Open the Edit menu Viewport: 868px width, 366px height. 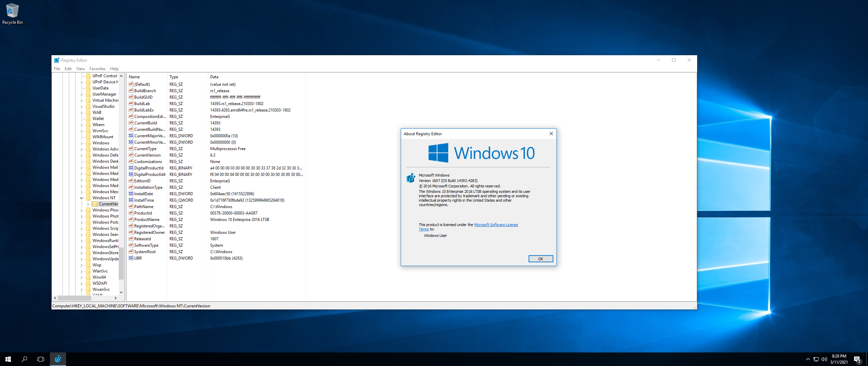coord(68,68)
